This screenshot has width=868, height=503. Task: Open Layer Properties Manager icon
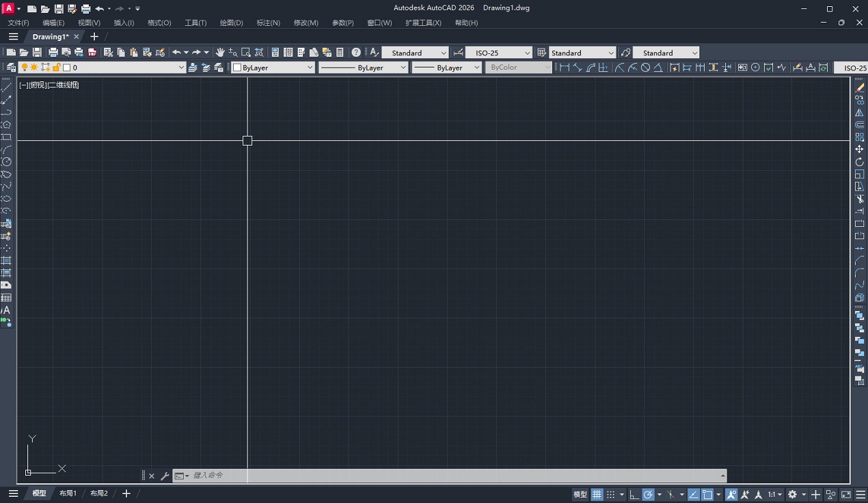11,68
